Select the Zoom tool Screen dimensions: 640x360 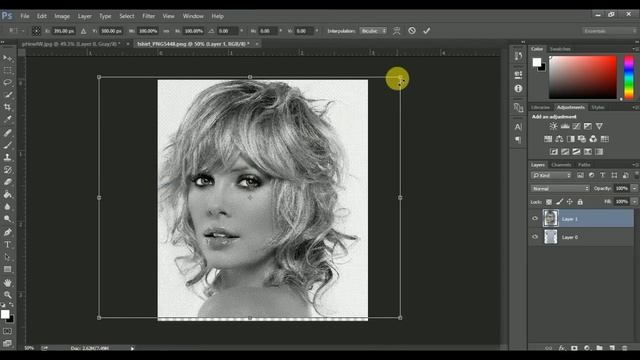click(7, 295)
